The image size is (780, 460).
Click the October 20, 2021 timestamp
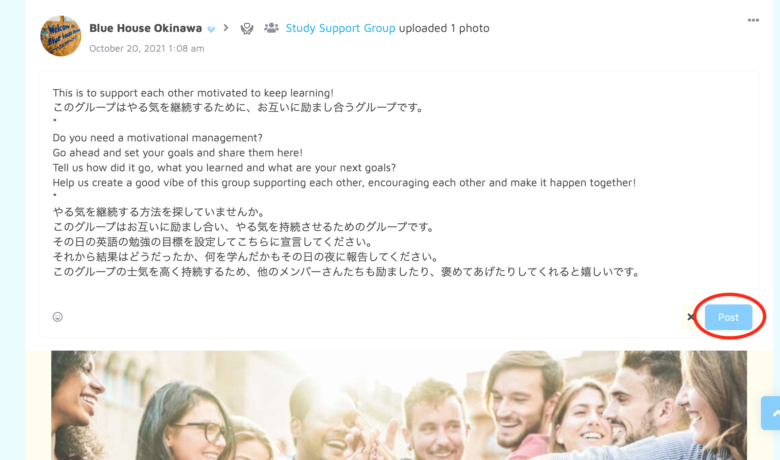click(147, 48)
